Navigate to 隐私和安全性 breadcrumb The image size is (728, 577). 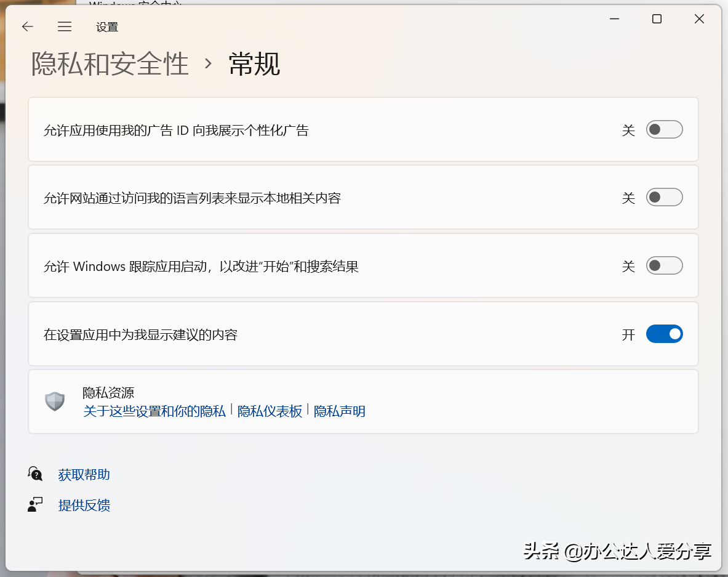click(110, 63)
